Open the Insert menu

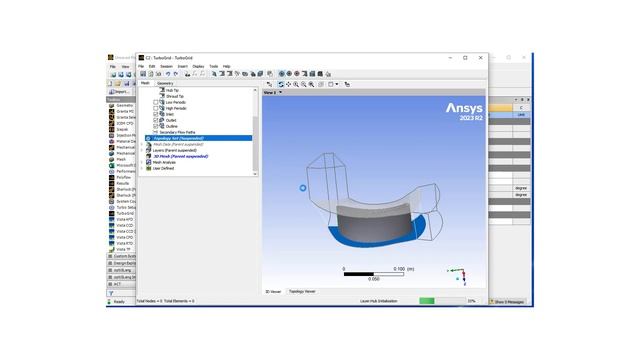[182, 66]
